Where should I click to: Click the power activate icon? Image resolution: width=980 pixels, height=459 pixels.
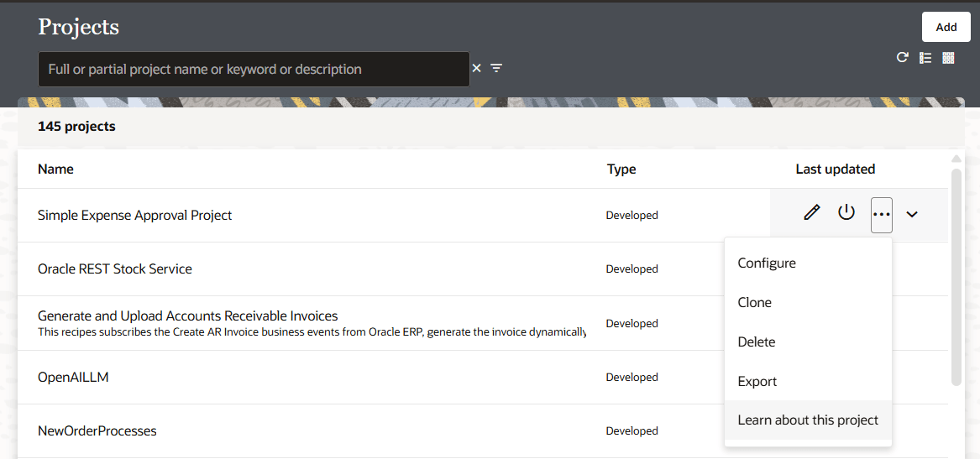pos(846,213)
